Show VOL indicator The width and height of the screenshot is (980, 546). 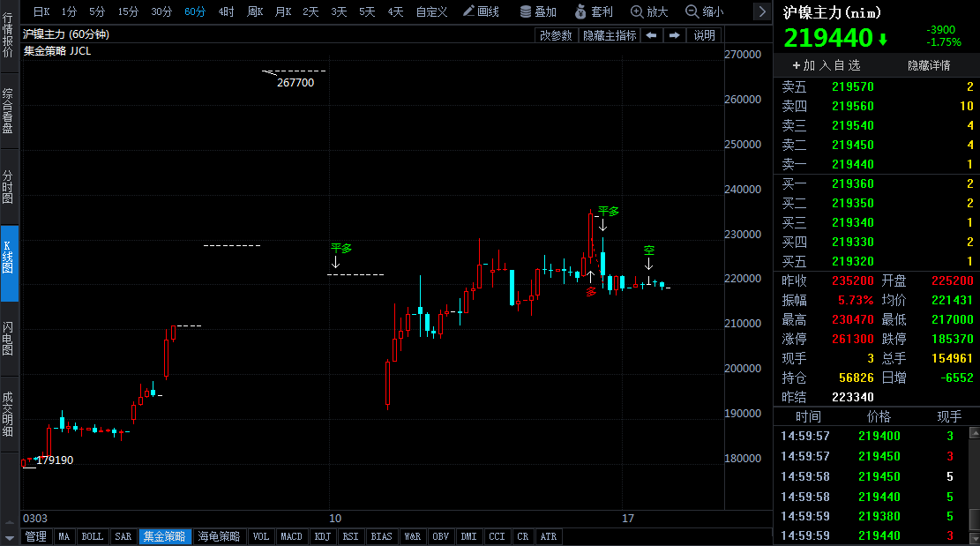tap(261, 536)
